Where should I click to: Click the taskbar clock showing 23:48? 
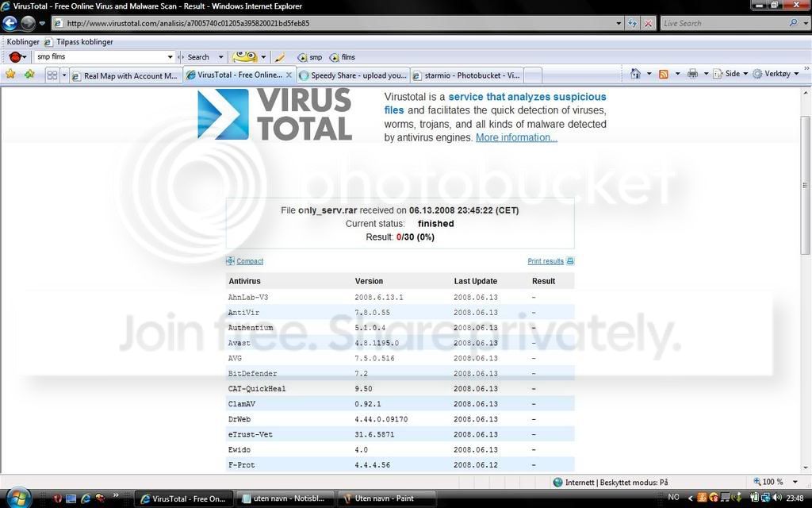coord(795,498)
